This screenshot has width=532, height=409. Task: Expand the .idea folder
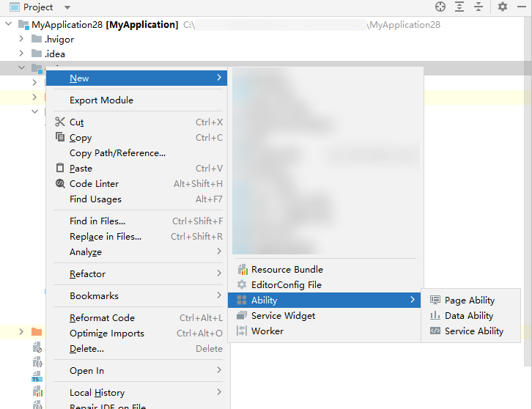(x=21, y=54)
